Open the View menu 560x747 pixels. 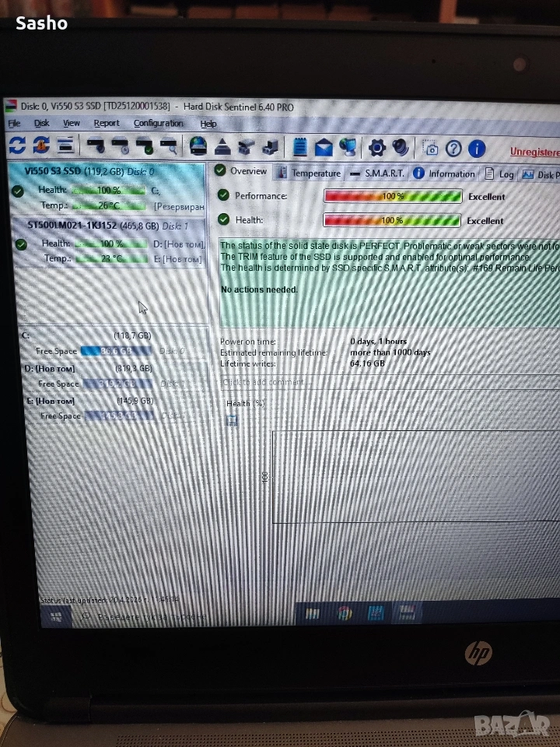[72, 123]
